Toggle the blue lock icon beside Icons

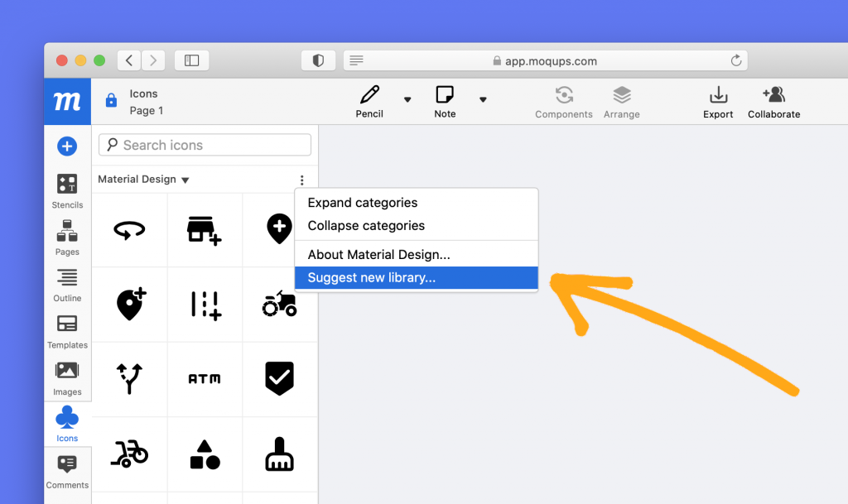111,100
